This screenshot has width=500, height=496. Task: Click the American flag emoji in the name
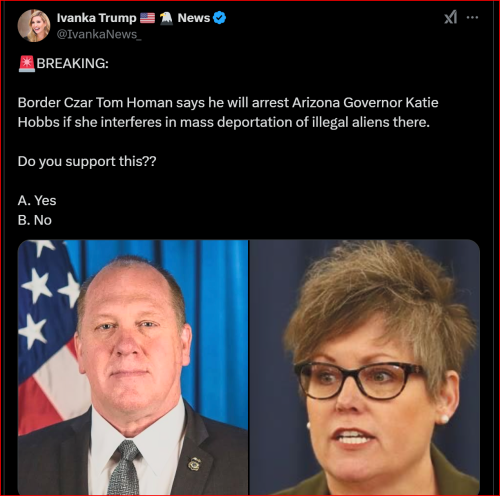coord(147,18)
